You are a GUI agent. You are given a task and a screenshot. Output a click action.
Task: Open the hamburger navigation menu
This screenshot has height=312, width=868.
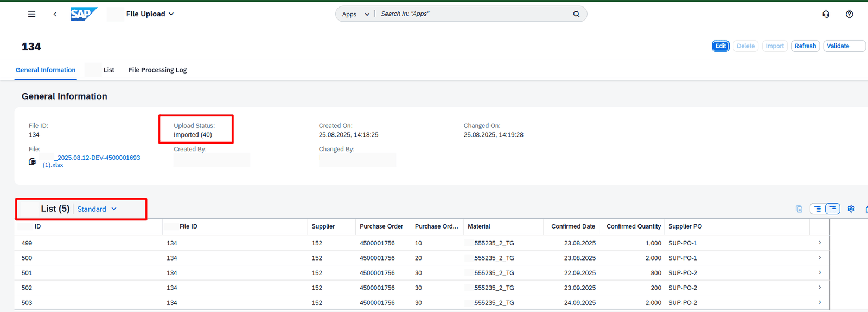click(x=31, y=14)
